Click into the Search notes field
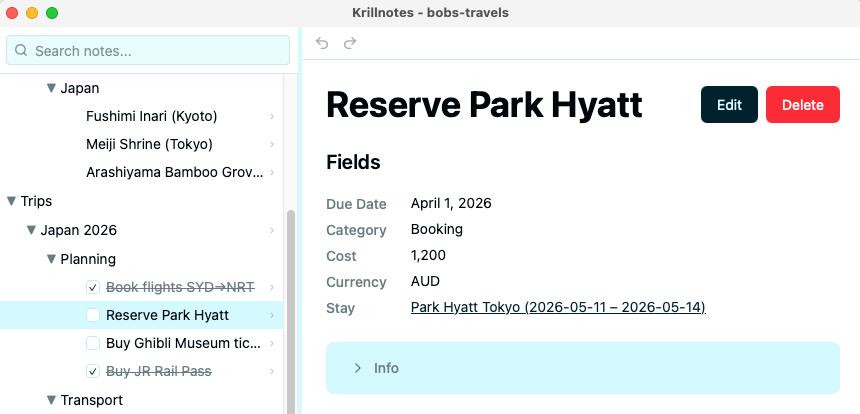The width and height of the screenshot is (860, 414). pyautogui.click(x=148, y=50)
